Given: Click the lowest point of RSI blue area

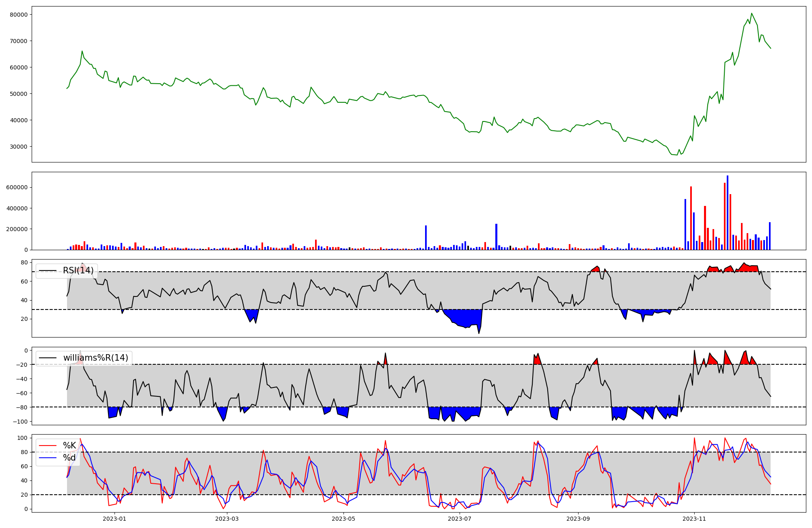Looking at the screenshot, I should coord(479,333).
